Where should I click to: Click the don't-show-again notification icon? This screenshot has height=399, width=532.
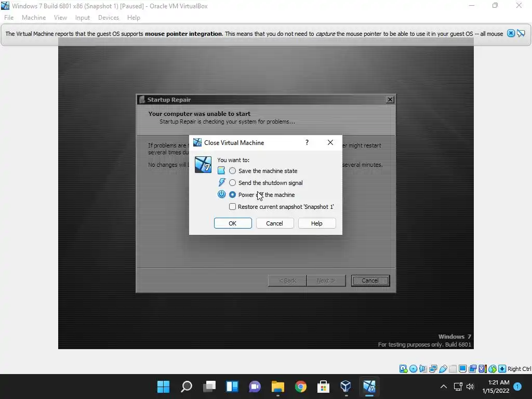pyautogui.click(x=521, y=33)
